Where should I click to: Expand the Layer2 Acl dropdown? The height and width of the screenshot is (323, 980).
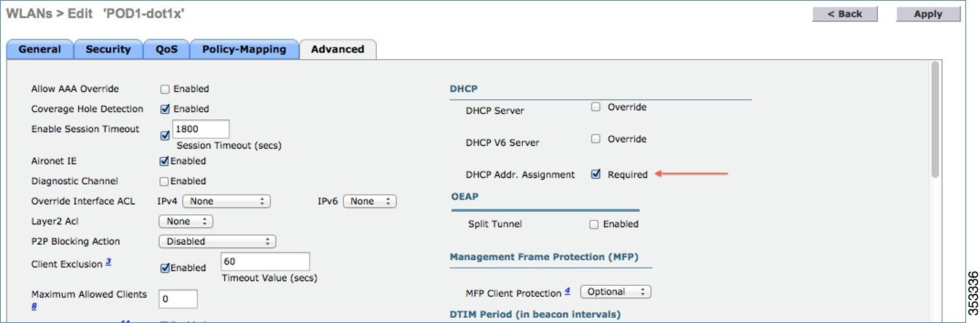(x=186, y=221)
